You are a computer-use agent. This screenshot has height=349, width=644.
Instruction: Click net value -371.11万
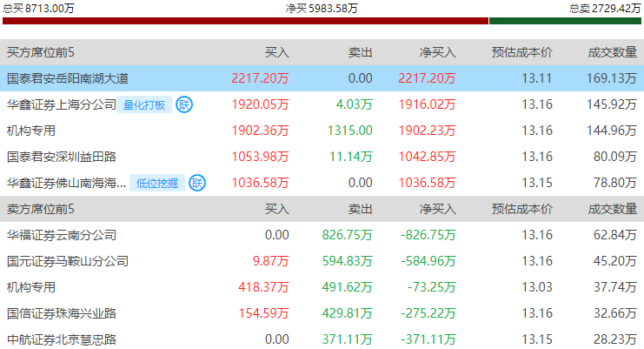[428, 339]
